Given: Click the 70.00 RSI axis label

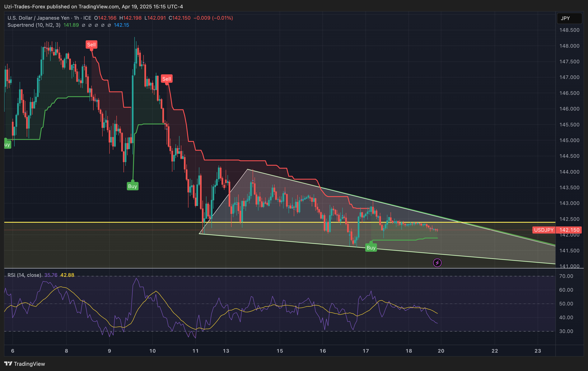Looking at the screenshot, I should [566, 276].
